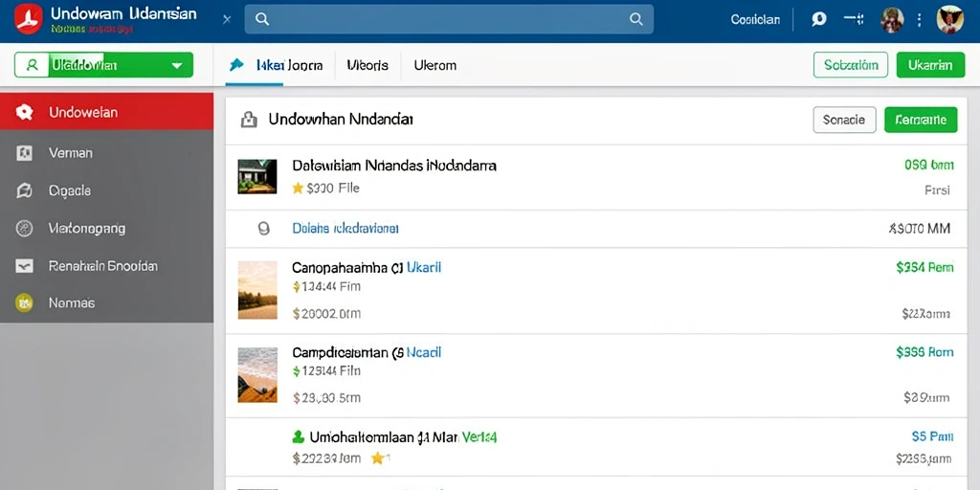Open Nemas in the sidebar
Image resolution: width=980 pixels, height=490 pixels.
point(107,303)
